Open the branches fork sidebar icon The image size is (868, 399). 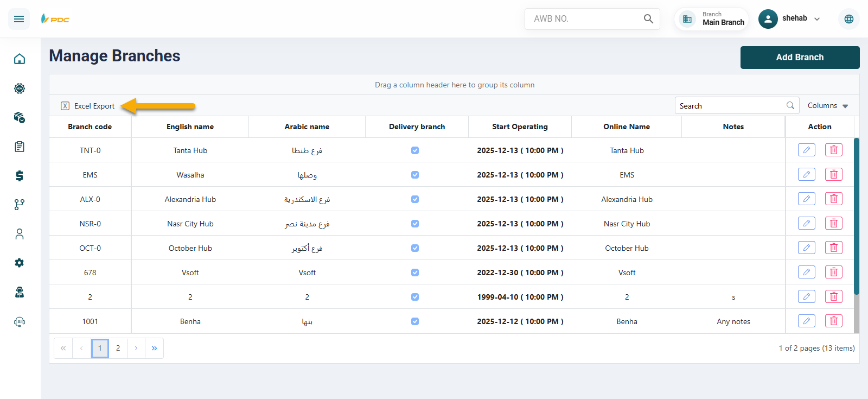coord(20,205)
